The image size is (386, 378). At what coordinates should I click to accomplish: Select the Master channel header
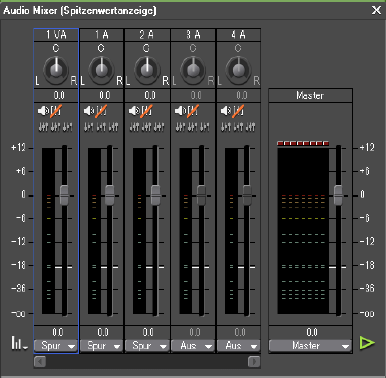[x=310, y=96]
